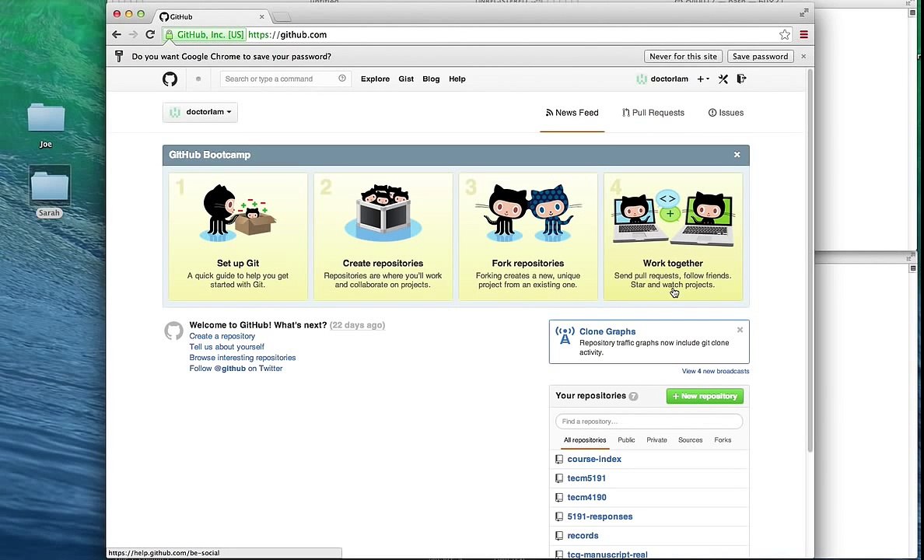The height and width of the screenshot is (560, 924).
Task: Reload the page with the refresh icon
Action: pyautogui.click(x=150, y=35)
